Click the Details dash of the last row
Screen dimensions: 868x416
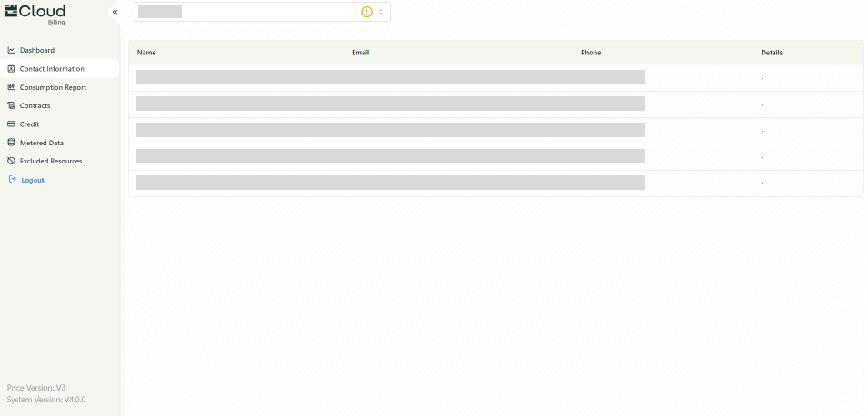tap(763, 183)
